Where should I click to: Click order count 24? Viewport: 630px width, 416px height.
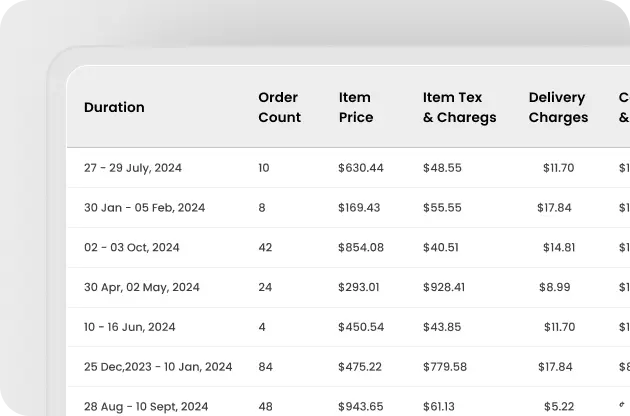265,287
